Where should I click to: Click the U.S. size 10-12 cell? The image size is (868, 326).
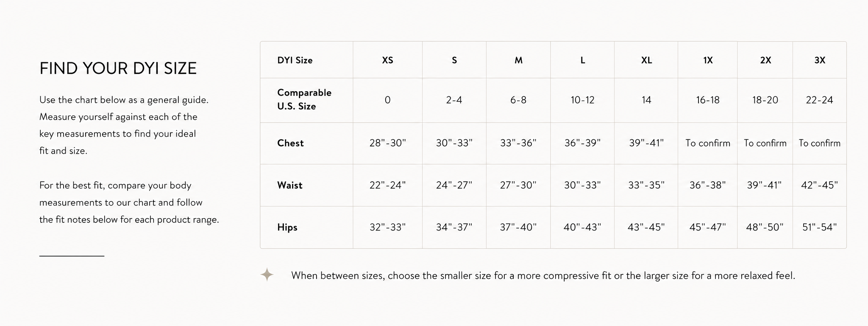pos(582,100)
